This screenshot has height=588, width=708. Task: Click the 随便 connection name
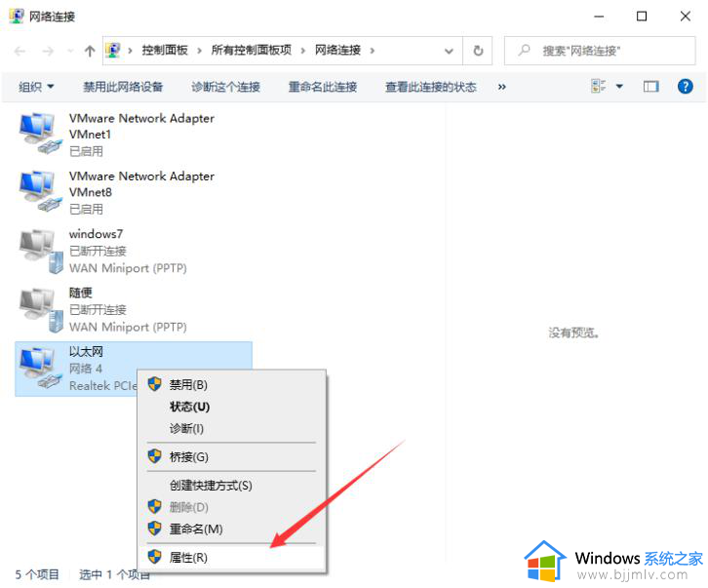coord(80,293)
